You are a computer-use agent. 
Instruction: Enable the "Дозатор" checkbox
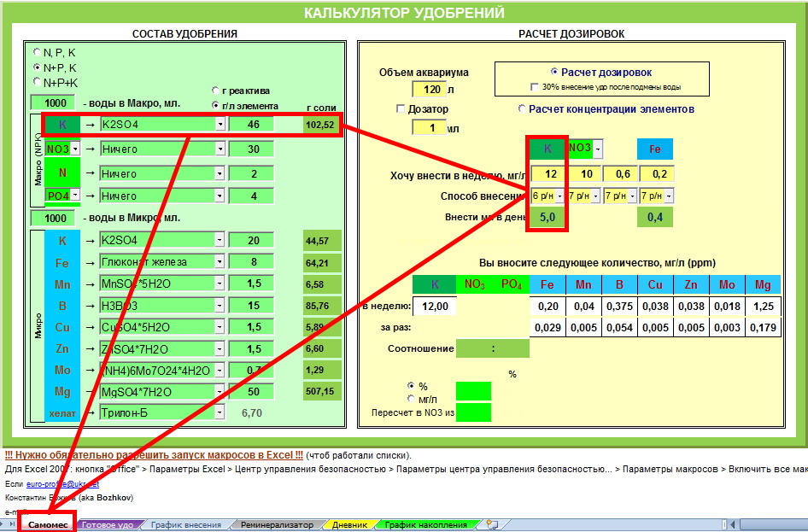pos(401,109)
